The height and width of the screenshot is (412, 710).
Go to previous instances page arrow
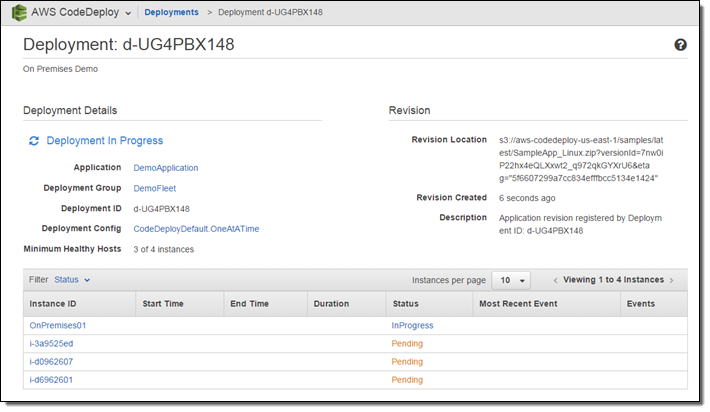coord(555,280)
